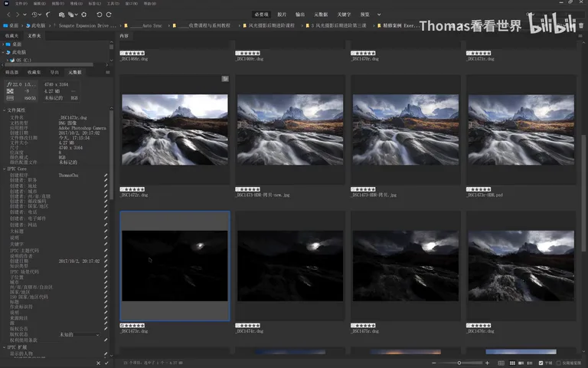The width and height of the screenshot is (588, 368).
Task: Click the thumbnail size slider handle
Action: [x=459, y=363]
